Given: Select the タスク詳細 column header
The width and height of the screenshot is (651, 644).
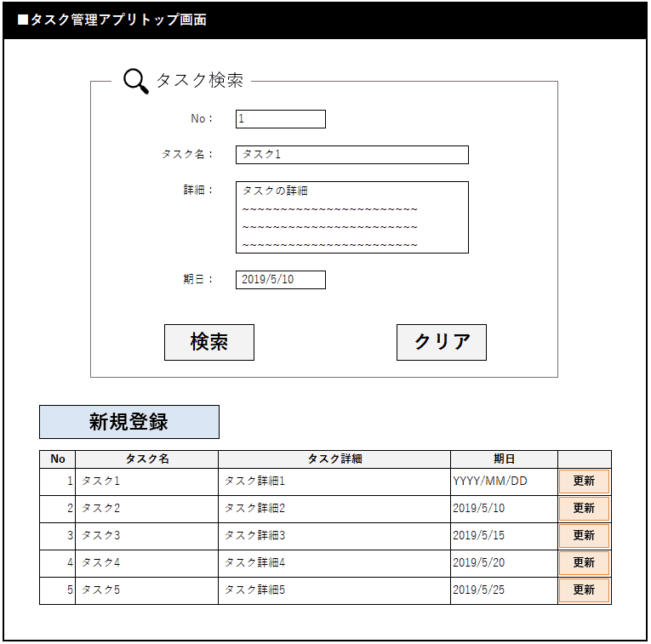Looking at the screenshot, I should (334, 459).
